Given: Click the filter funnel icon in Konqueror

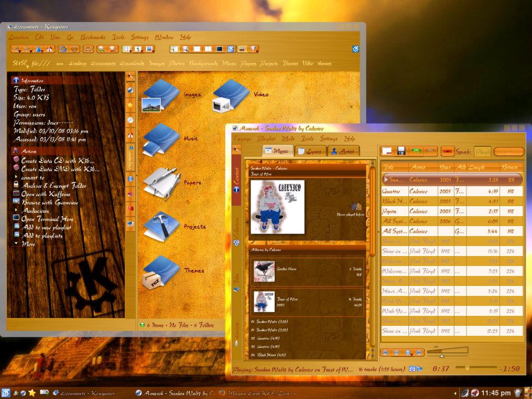Looking at the screenshot, I should click(x=253, y=49).
